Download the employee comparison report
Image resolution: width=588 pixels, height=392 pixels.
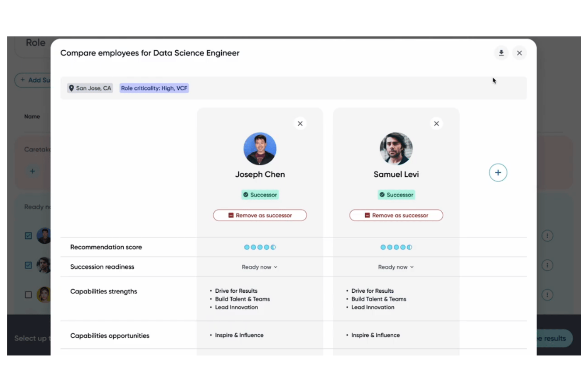pyautogui.click(x=501, y=53)
